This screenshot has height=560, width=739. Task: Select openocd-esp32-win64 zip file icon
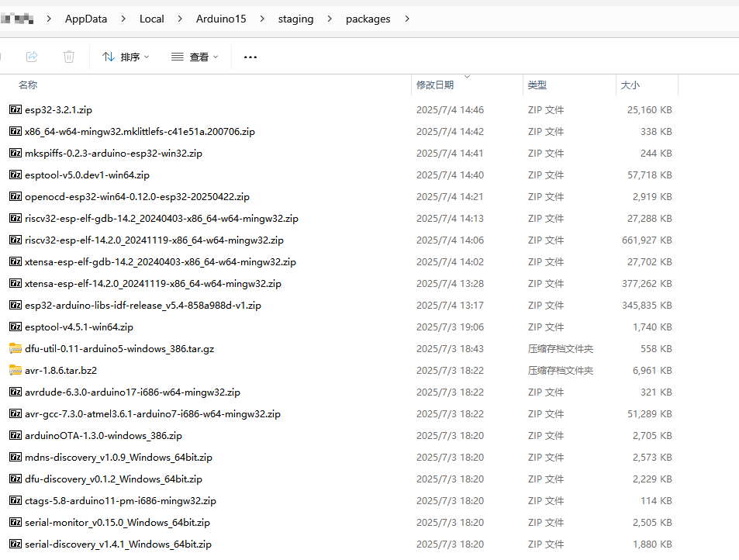(x=16, y=196)
